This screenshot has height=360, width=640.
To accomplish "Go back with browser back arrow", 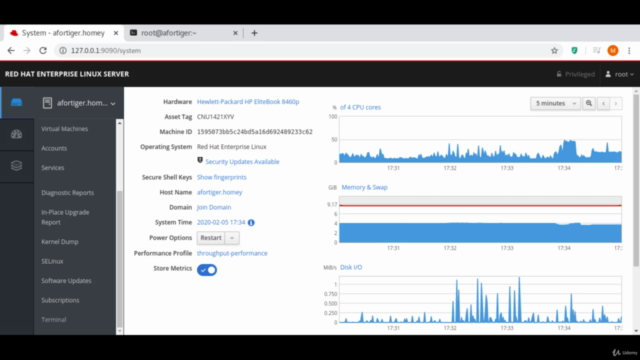I will (11, 51).
